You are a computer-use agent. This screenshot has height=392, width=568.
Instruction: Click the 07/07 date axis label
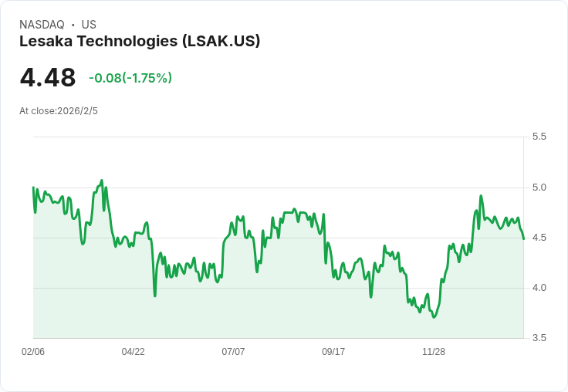tap(233, 352)
